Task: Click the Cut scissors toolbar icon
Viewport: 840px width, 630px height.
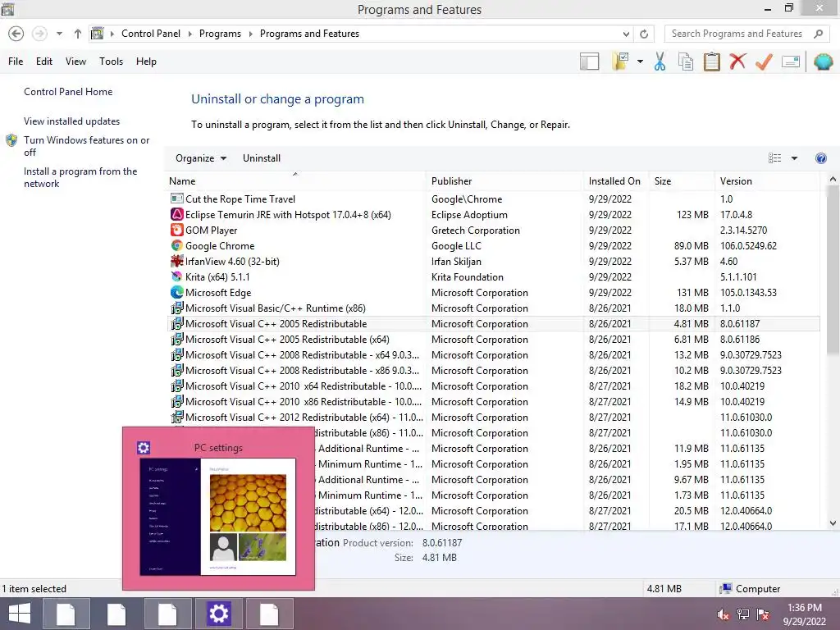Action: [660, 62]
